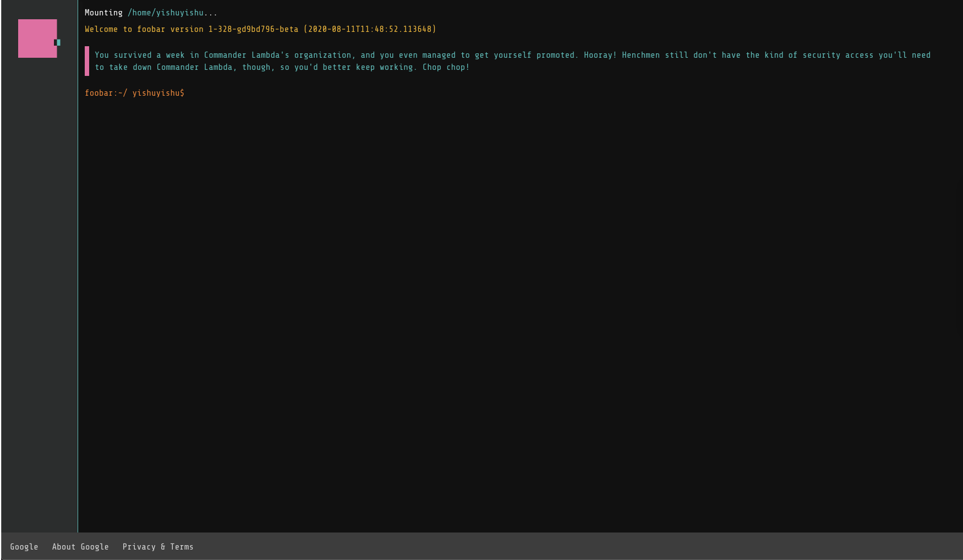Click the "Mounting /home/yishuyishu..." line
Screen dimensions: 963x560
pos(151,13)
